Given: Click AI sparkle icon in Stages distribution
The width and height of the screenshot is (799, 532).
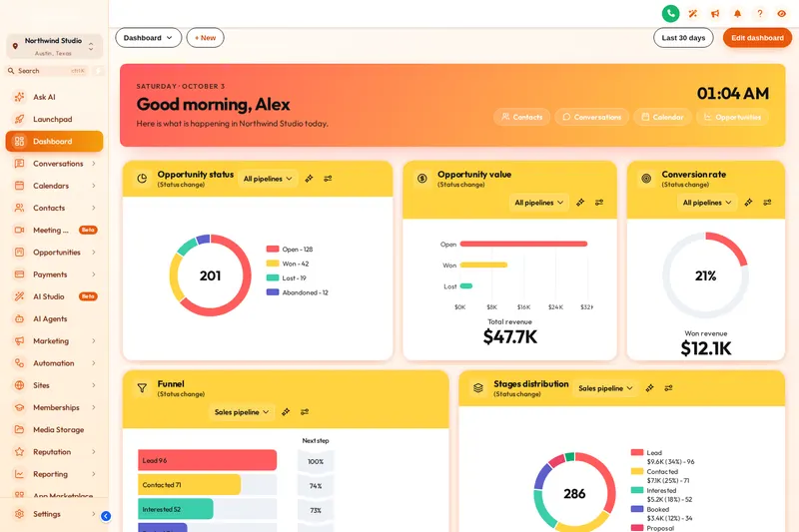Looking at the screenshot, I should tap(649, 388).
